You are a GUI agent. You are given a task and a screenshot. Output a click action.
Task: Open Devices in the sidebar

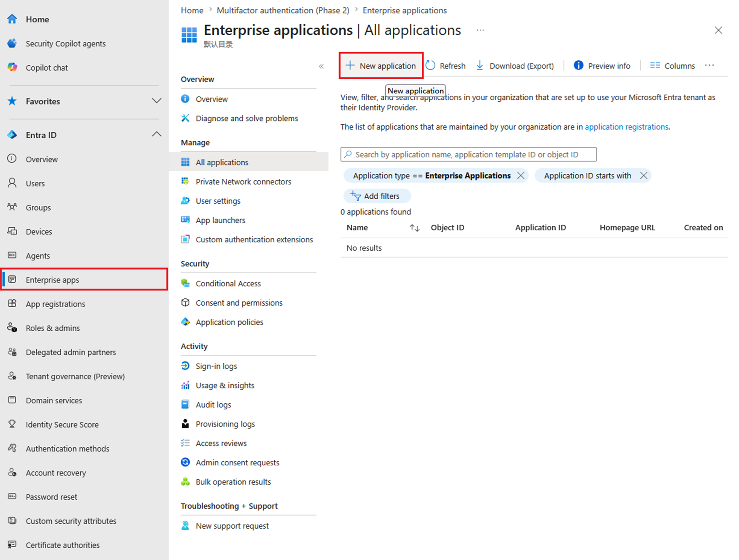coord(39,232)
